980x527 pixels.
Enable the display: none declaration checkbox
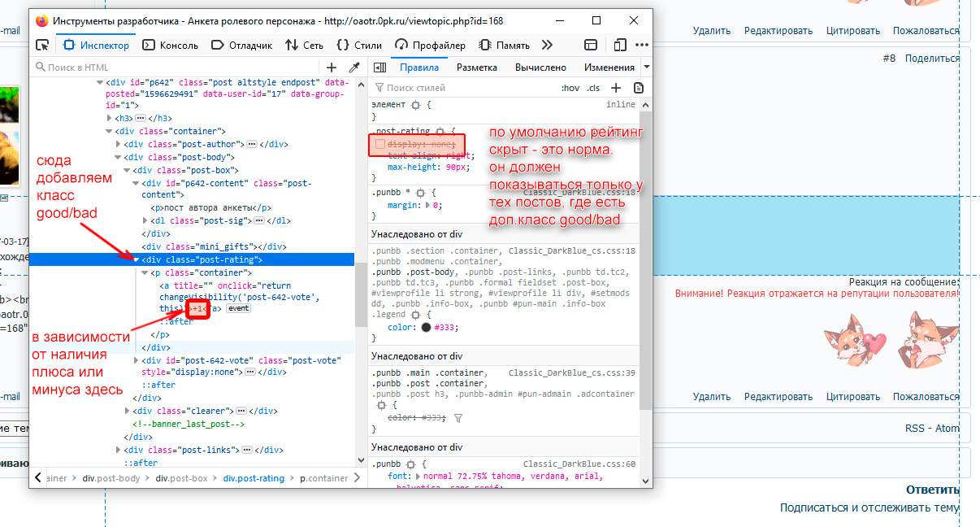click(380, 144)
